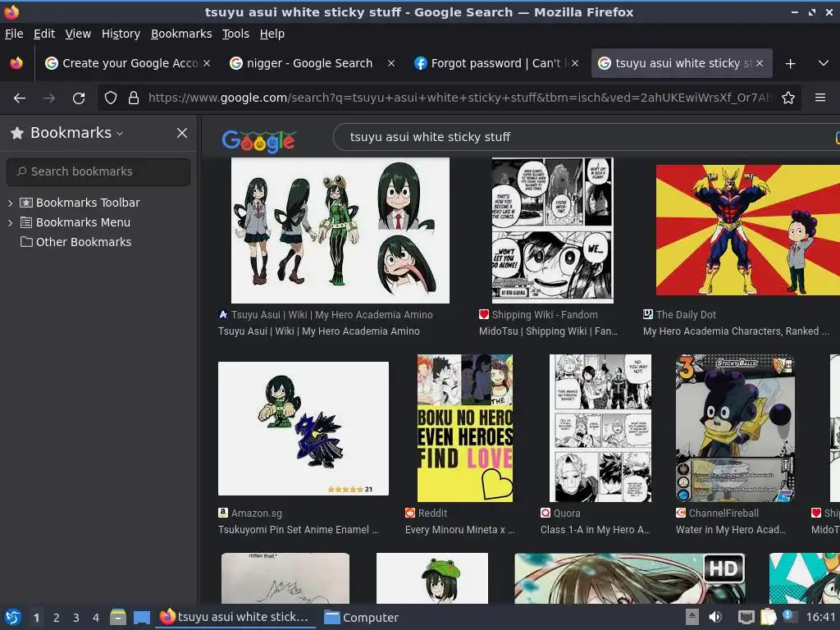Viewport: 840px width, 630px height.
Task: Reload the current page
Action: pos(79,98)
